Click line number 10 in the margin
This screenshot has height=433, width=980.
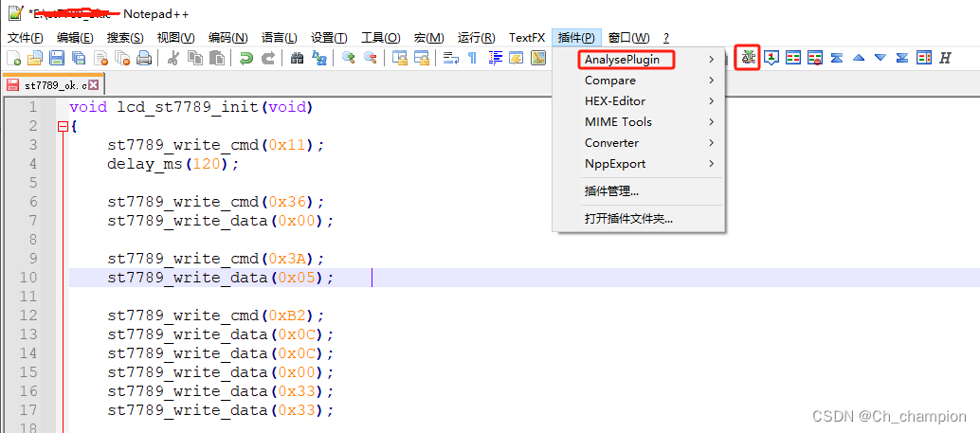29,278
